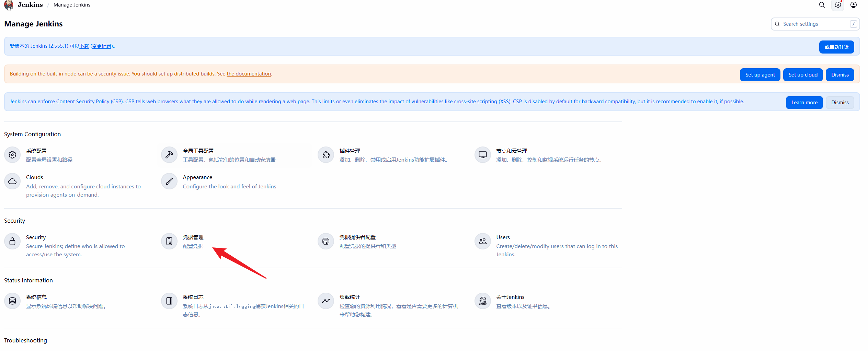
Task: Click the credential providers configuration icon
Action: point(326,242)
